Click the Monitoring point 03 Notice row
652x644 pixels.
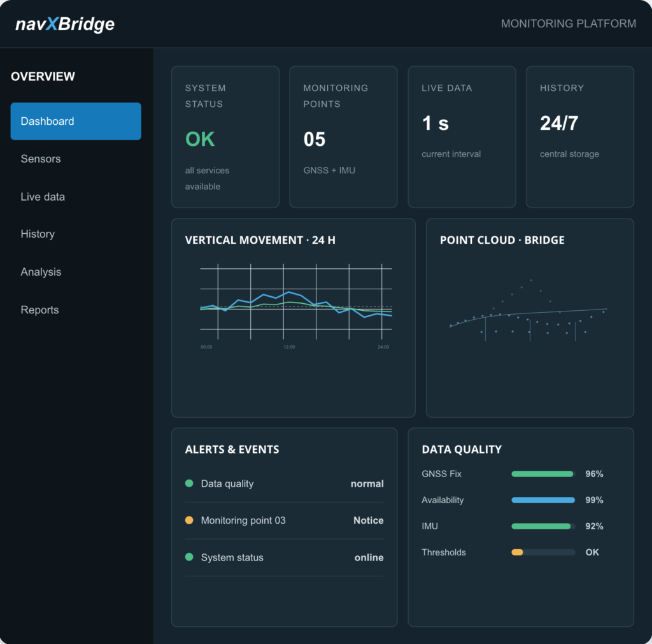click(x=285, y=520)
